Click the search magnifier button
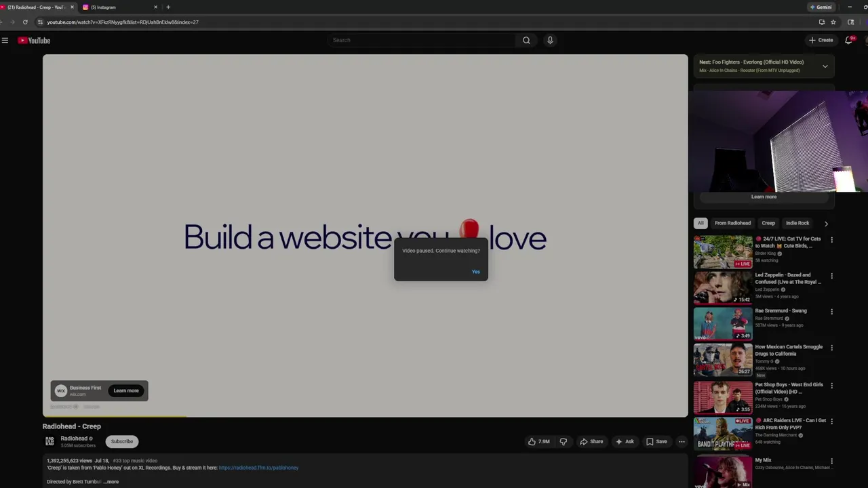This screenshot has height=488, width=868. click(x=526, y=40)
